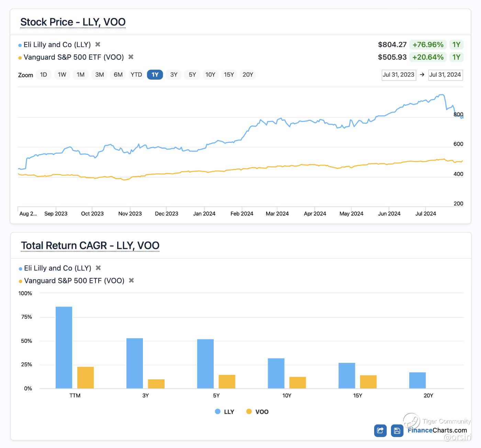This screenshot has height=448, width=481.
Task: Select the 3Y zoom range
Action: (x=174, y=75)
